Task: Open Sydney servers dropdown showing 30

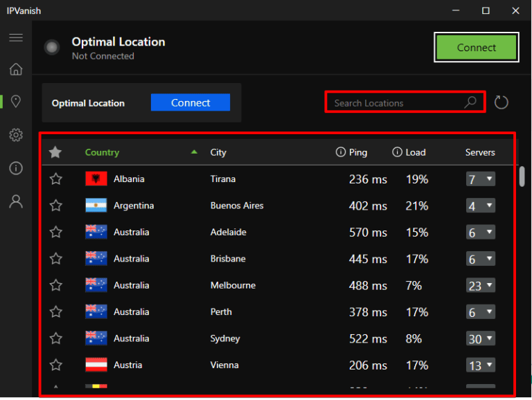Action: coord(481,338)
